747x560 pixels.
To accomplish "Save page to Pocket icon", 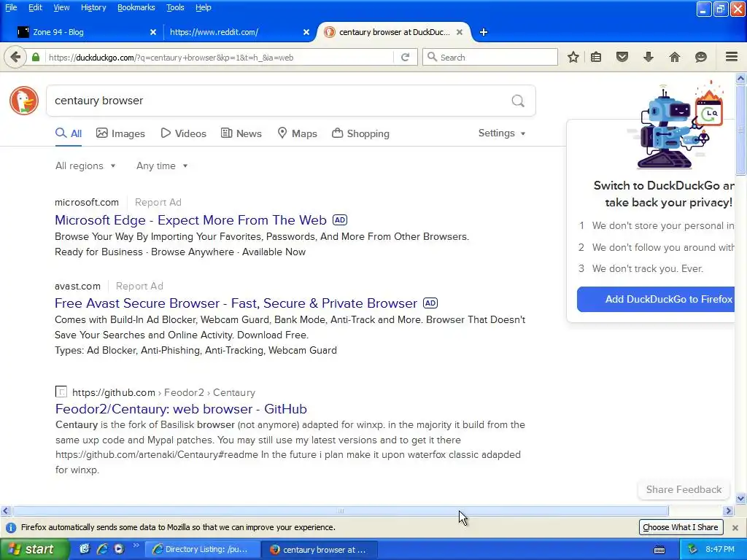I will coord(622,57).
